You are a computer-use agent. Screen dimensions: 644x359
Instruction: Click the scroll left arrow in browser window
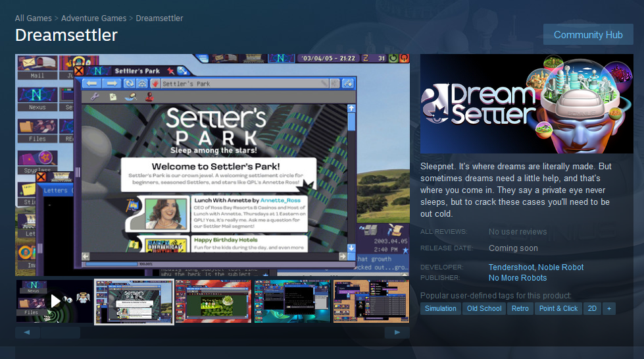86,256
